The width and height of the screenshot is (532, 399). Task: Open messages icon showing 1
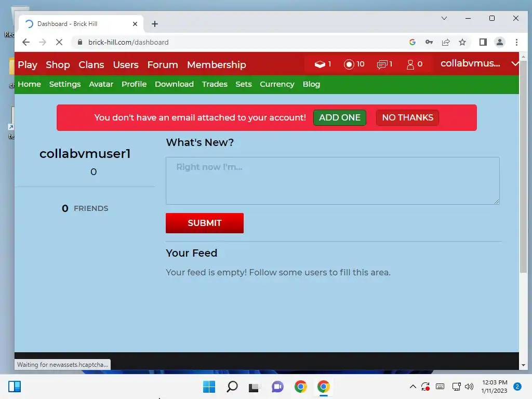[x=382, y=64]
